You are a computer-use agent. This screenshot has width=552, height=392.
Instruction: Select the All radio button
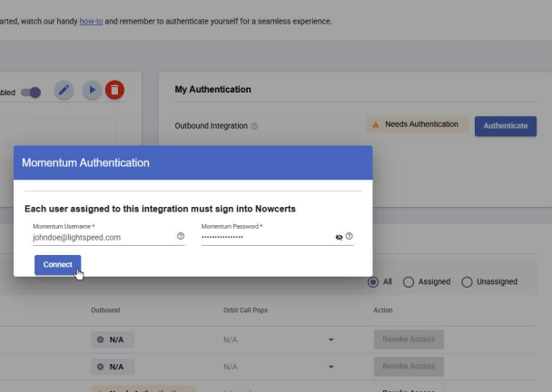pyautogui.click(x=373, y=282)
